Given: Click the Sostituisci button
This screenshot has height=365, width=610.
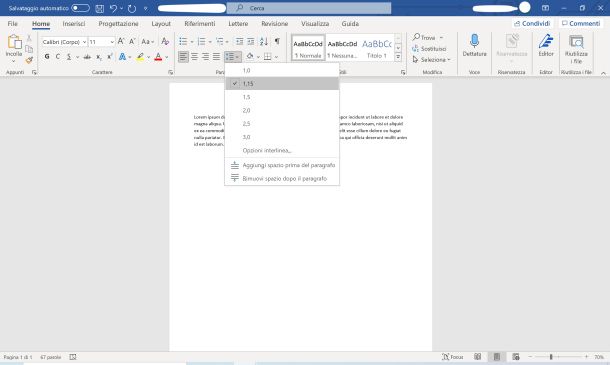Looking at the screenshot, I should pyautogui.click(x=429, y=49).
